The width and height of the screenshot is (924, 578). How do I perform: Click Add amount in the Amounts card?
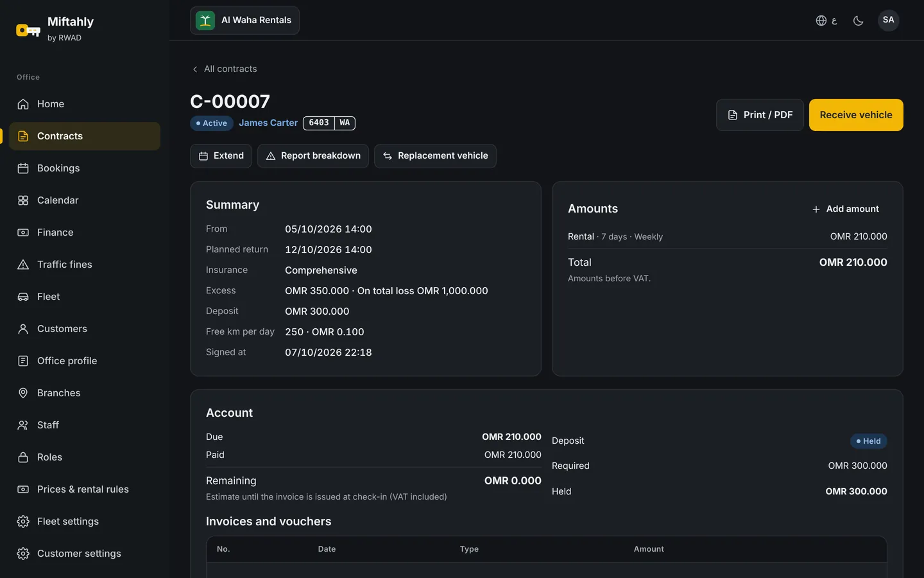(x=845, y=209)
